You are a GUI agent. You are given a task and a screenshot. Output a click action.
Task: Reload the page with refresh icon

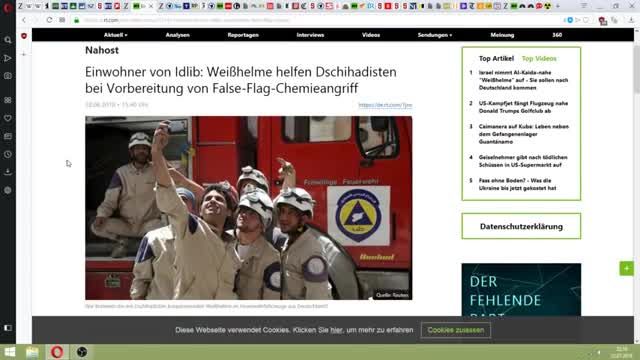pyautogui.click(x=49, y=20)
